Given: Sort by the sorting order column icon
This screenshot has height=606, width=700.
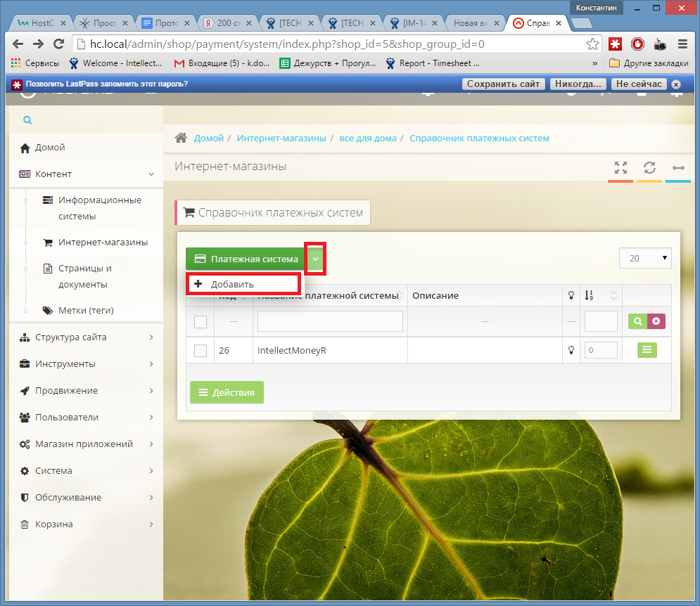Looking at the screenshot, I should coord(589,295).
